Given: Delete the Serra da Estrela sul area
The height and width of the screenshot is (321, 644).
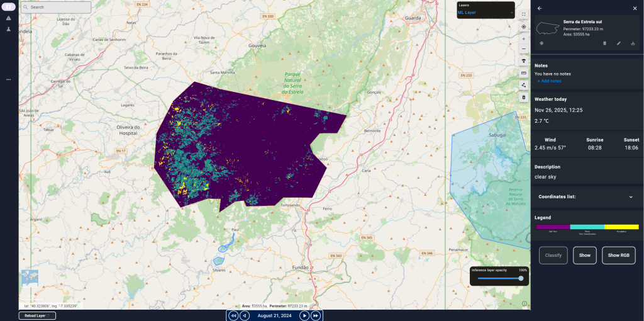Looking at the screenshot, I should [604, 43].
